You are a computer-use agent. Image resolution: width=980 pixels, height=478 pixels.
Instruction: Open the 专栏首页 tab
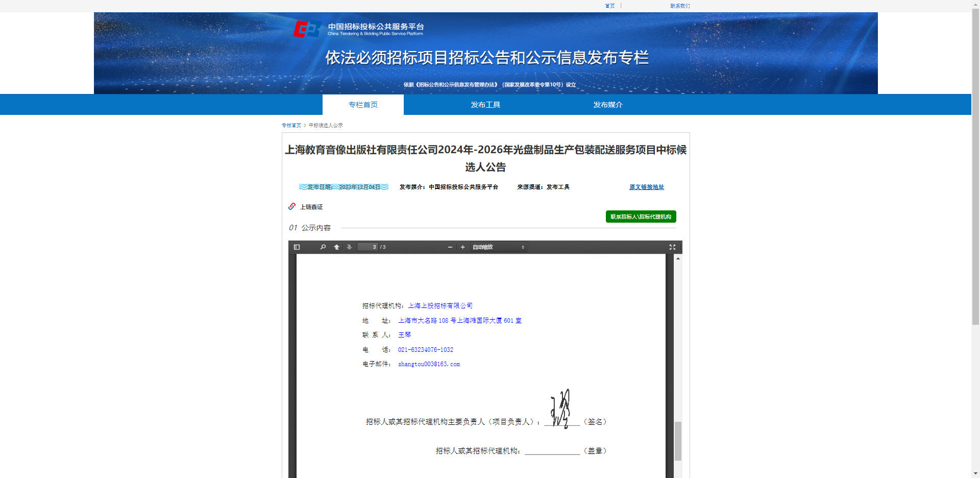363,105
